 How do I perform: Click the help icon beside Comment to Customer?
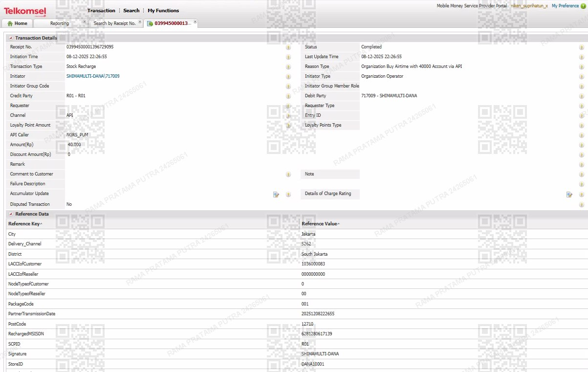(288, 175)
